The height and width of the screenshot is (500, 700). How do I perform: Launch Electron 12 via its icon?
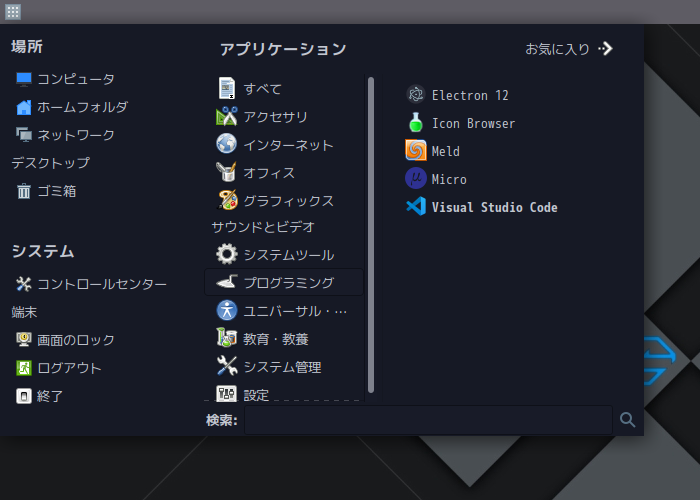tap(416, 95)
